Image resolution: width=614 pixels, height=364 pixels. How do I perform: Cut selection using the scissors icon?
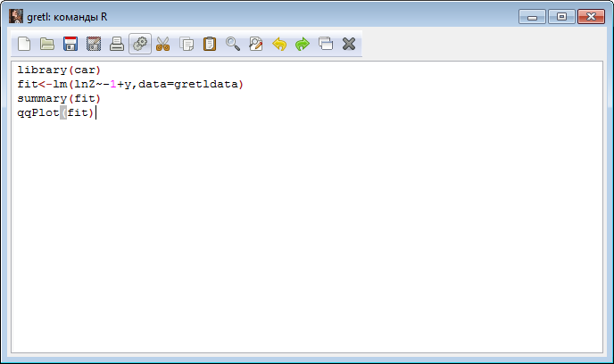point(163,44)
